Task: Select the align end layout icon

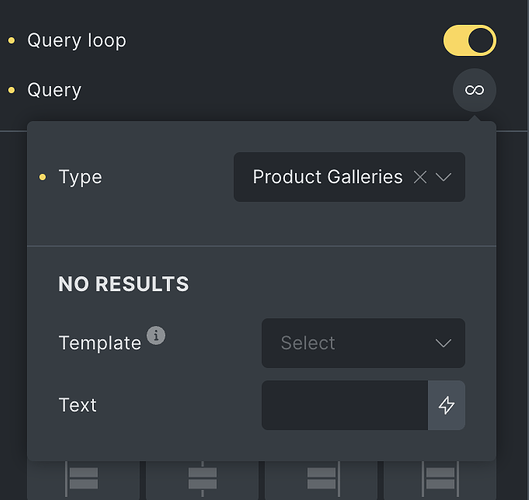Action: point(321,479)
